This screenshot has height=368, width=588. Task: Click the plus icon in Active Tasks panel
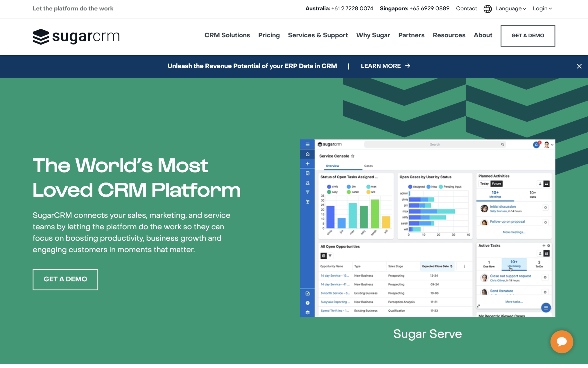[x=544, y=246]
